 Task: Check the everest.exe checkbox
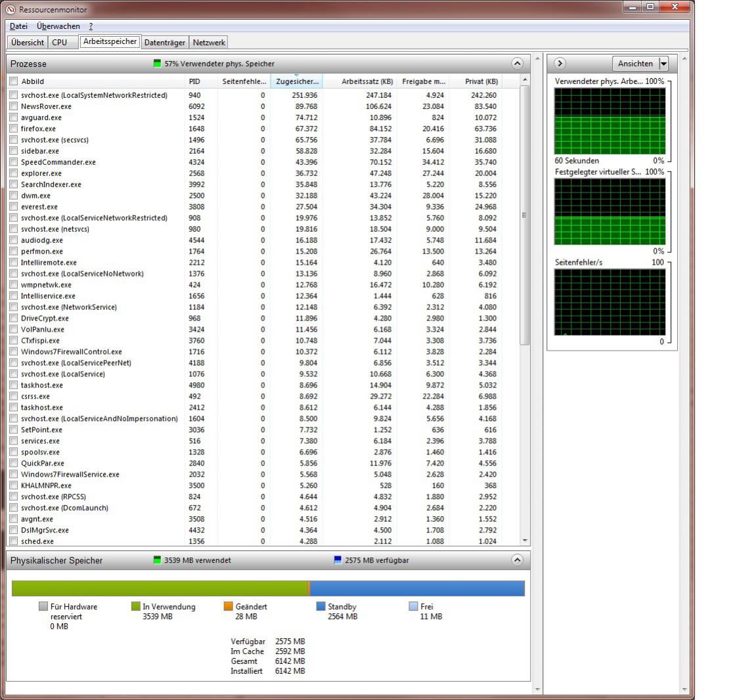(x=14, y=207)
